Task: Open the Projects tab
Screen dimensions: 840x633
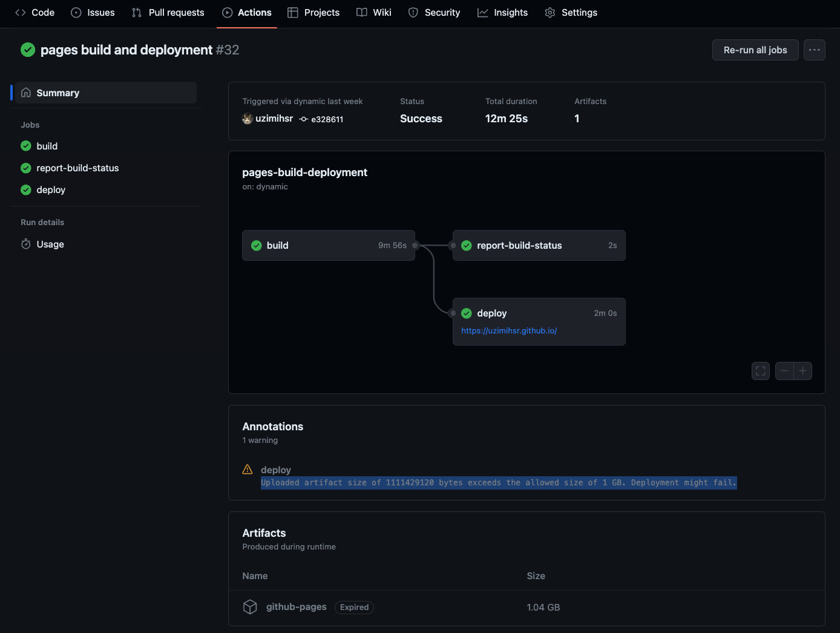Action: [313, 13]
